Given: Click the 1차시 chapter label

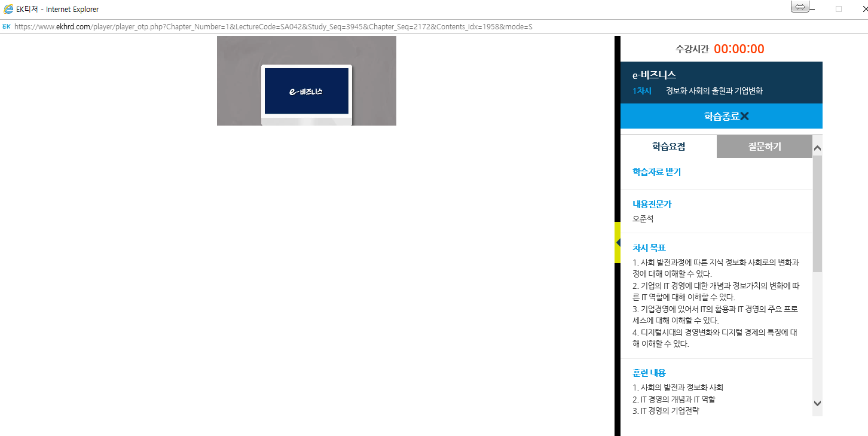Looking at the screenshot, I should tap(642, 91).
